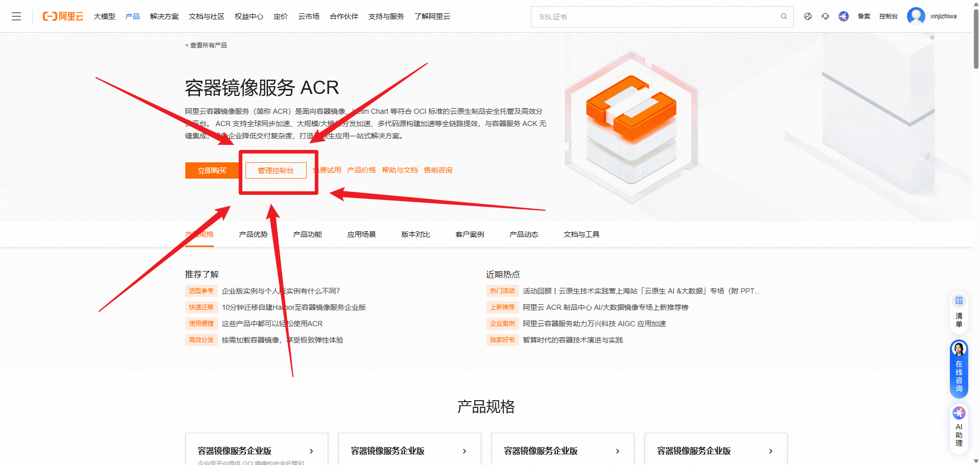Click the 管理控制台 button

point(276,170)
